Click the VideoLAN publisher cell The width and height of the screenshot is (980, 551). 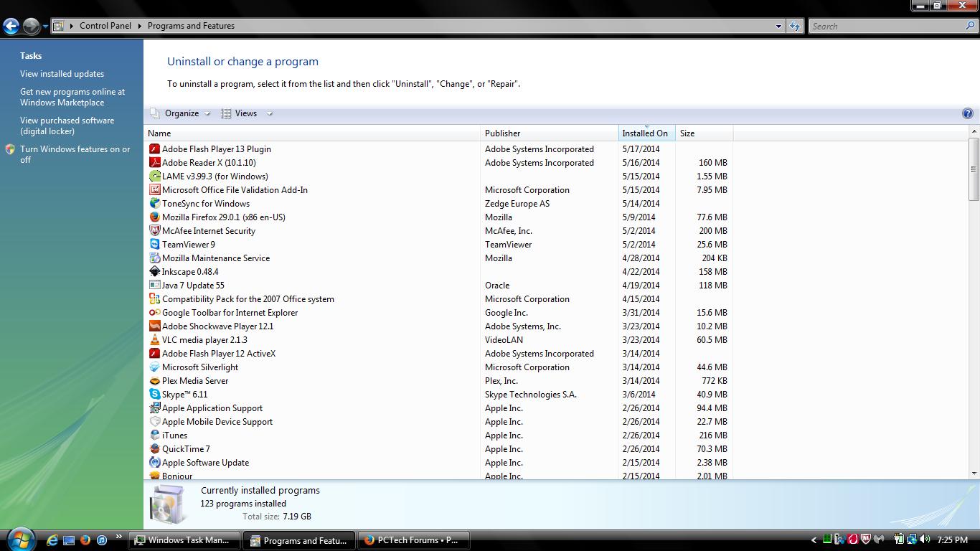click(x=504, y=340)
